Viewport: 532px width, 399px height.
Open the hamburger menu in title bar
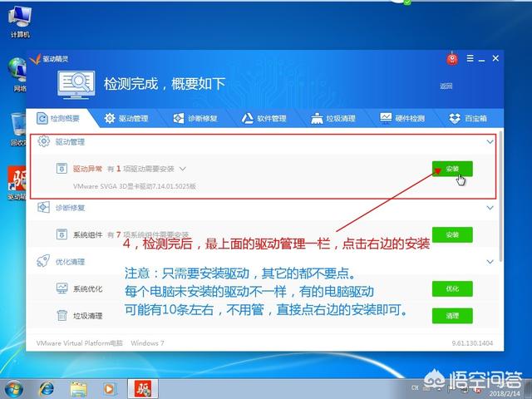click(x=470, y=58)
